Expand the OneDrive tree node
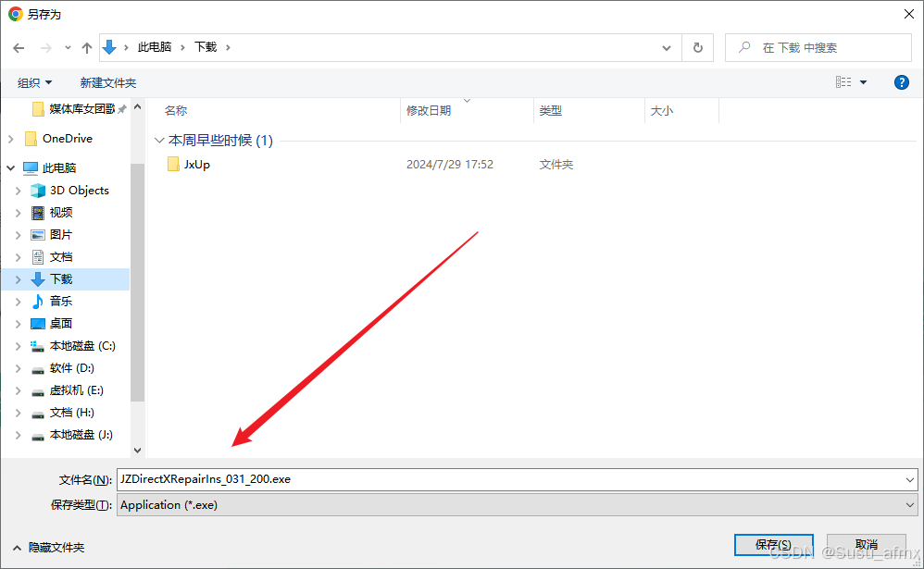 (10, 139)
